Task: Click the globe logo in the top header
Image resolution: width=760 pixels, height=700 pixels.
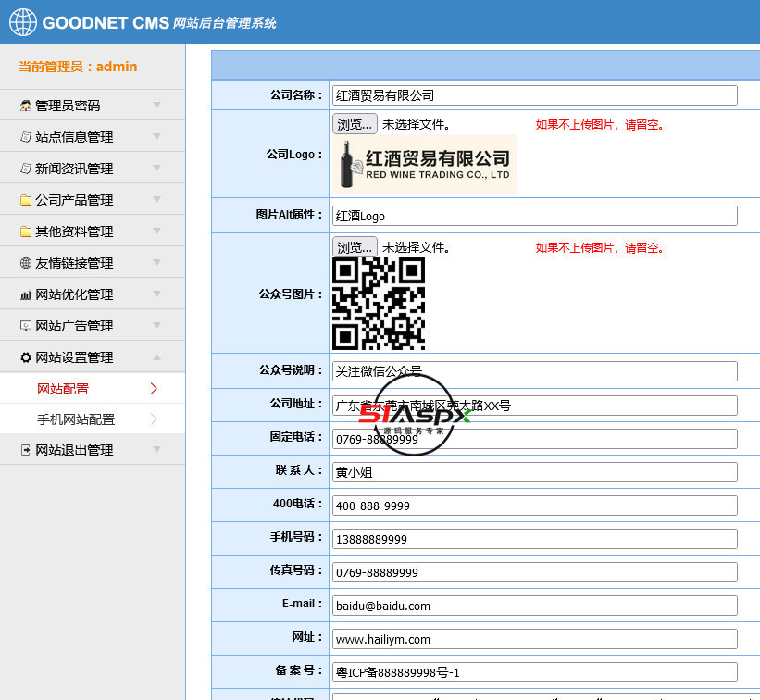Action: tap(22, 21)
